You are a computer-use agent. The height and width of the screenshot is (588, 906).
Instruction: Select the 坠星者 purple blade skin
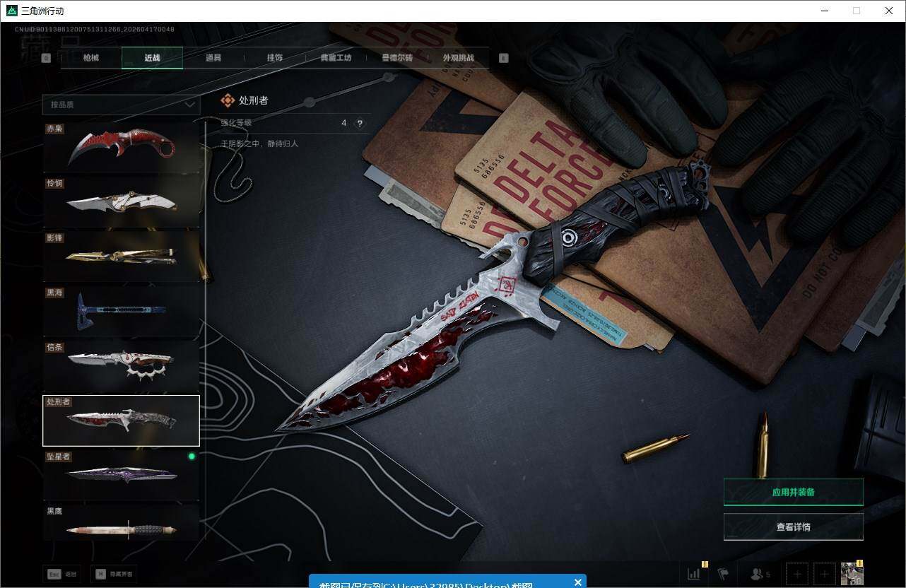[122, 474]
